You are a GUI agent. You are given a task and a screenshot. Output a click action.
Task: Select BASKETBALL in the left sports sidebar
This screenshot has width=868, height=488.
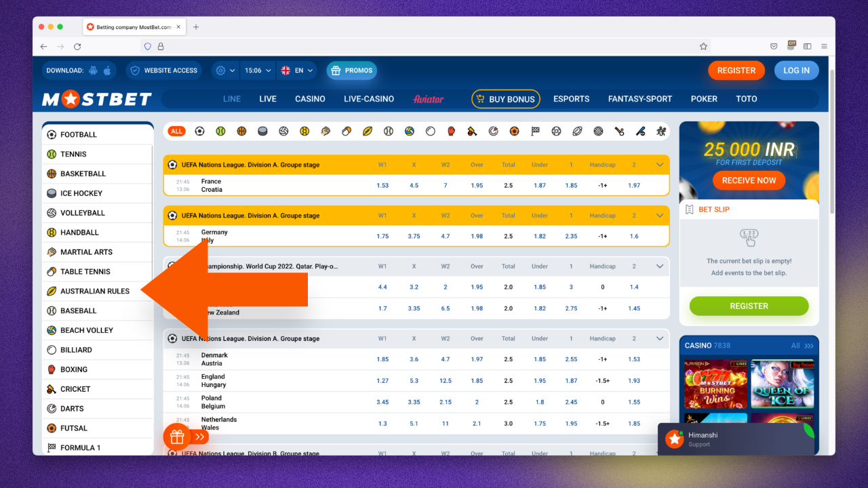(98, 174)
